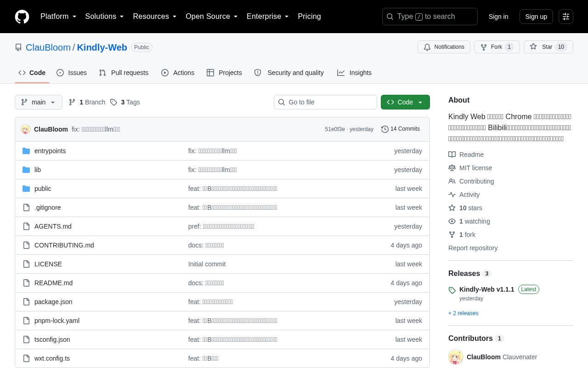The width and height of the screenshot is (588, 368).
Task: Star the repository with the Star button
Action: coord(548,47)
